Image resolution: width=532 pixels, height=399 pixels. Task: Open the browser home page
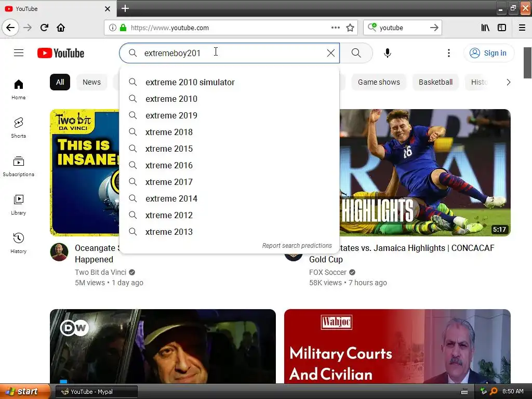(x=61, y=28)
